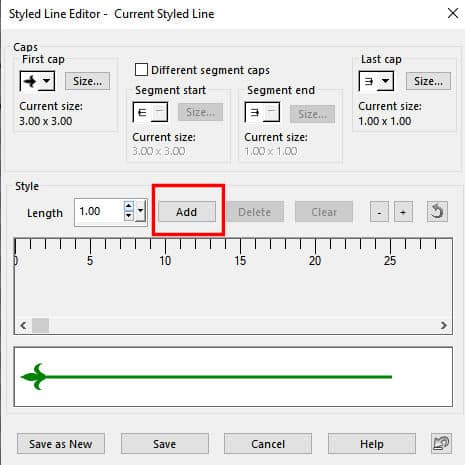Click the Length input field

pyautogui.click(x=99, y=211)
